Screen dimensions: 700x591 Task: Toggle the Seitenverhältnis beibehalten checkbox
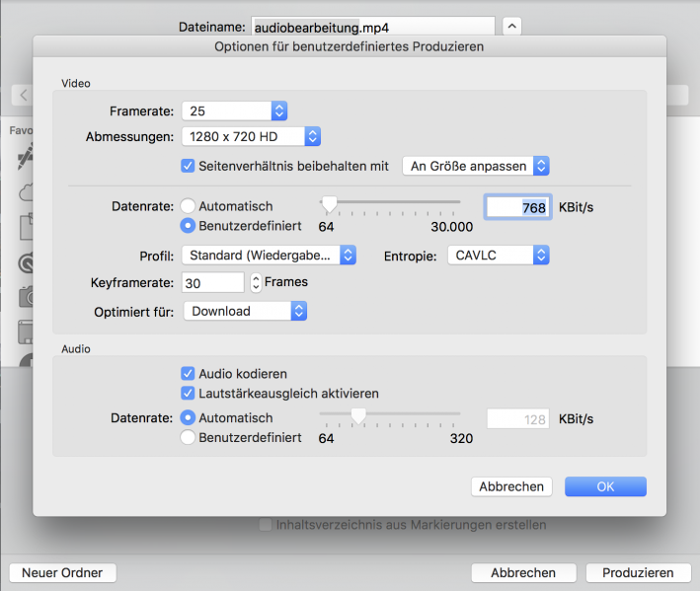(188, 166)
